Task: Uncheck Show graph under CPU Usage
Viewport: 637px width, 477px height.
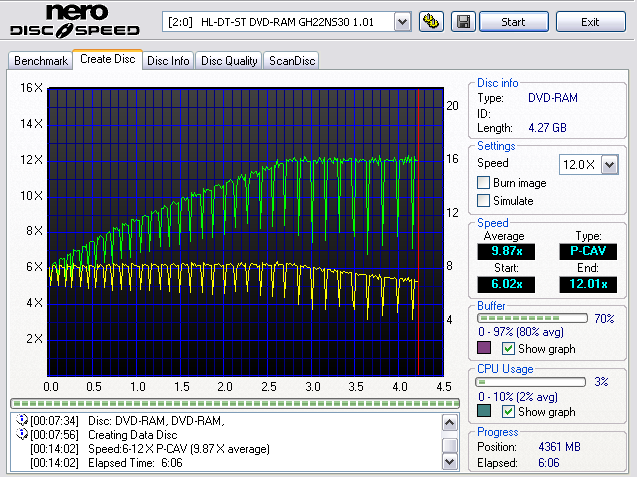Action: [x=508, y=411]
